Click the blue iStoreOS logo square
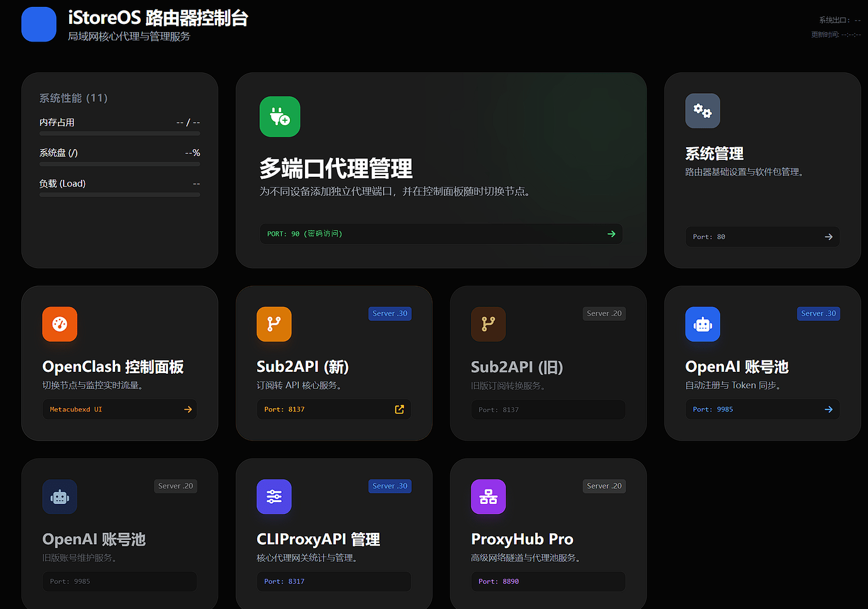The width and height of the screenshot is (868, 609). coord(39,25)
